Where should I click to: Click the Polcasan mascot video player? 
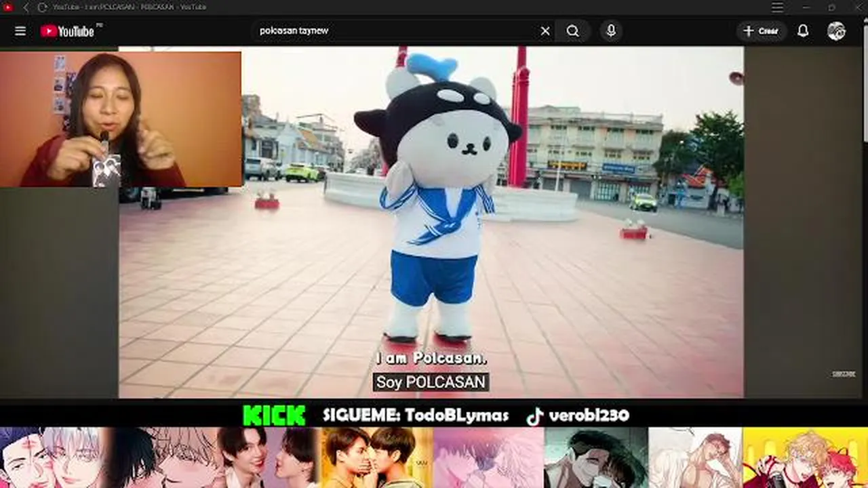point(431,222)
